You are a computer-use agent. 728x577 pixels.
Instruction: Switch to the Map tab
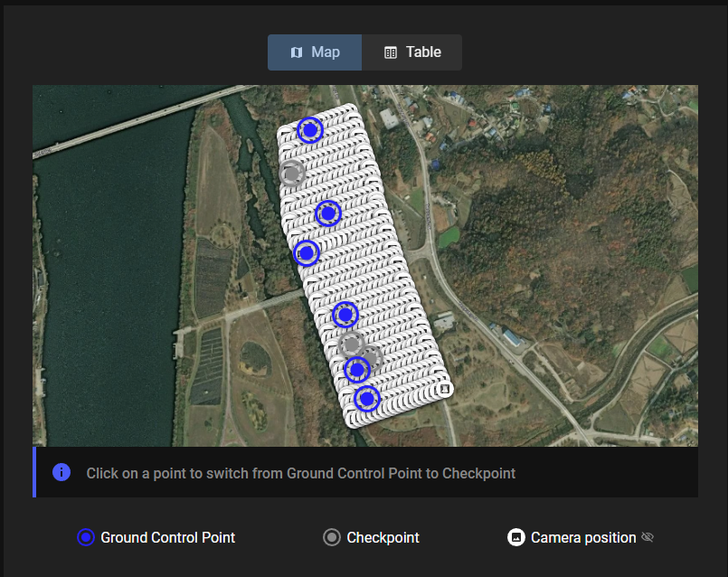(315, 52)
